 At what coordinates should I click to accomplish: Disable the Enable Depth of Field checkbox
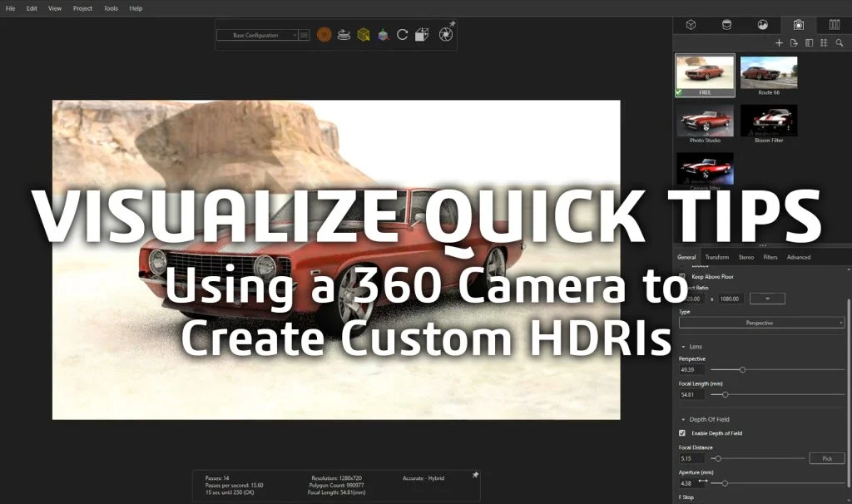tap(684, 433)
